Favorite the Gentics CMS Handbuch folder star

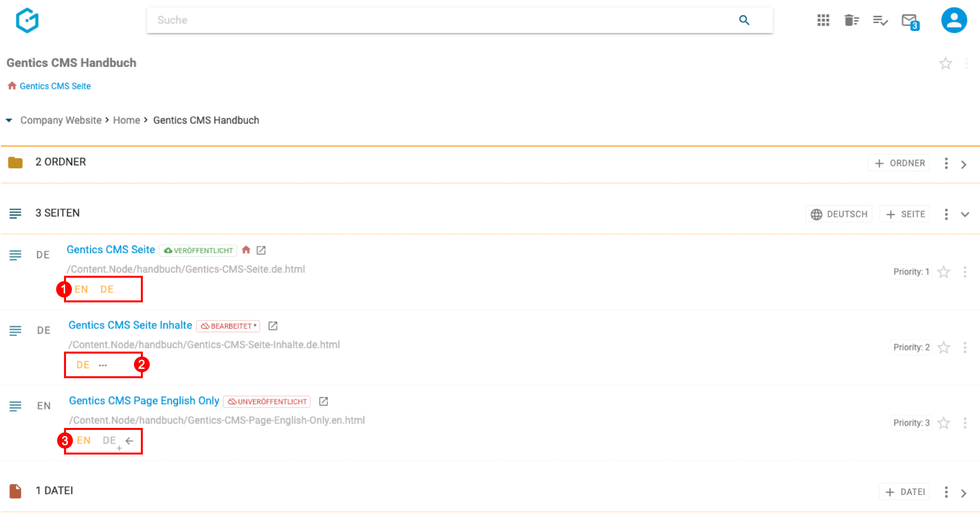(x=945, y=63)
